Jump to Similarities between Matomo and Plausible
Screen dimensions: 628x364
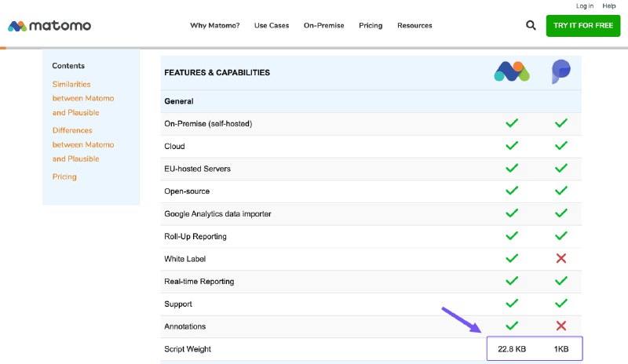point(82,98)
